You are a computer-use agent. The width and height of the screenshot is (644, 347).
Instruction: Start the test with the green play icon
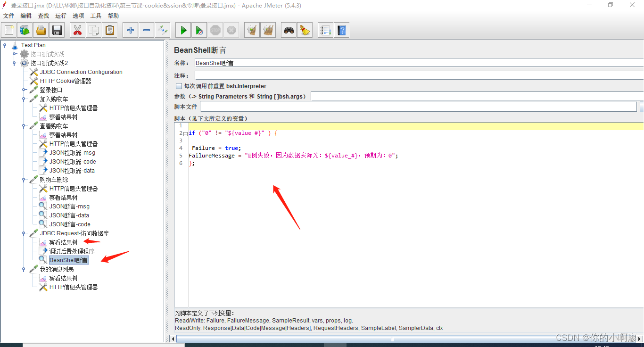point(183,30)
